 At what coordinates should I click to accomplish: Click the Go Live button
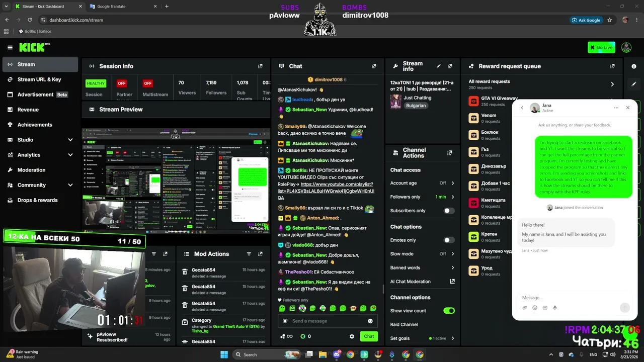coord(601,47)
